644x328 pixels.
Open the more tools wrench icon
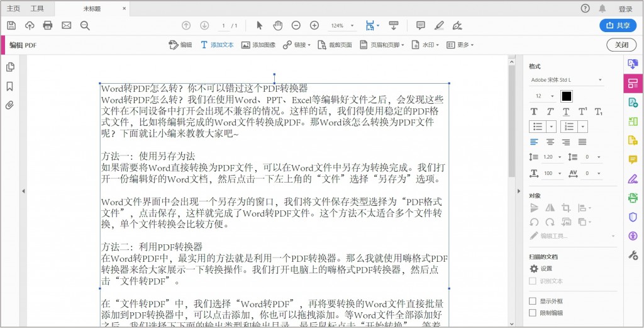click(x=633, y=255)
